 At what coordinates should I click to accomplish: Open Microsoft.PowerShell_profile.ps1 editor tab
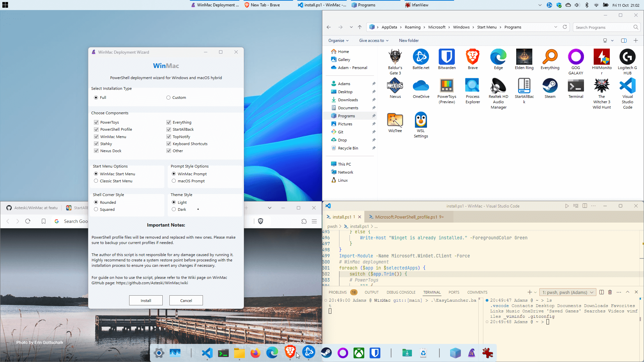(406, 217)
